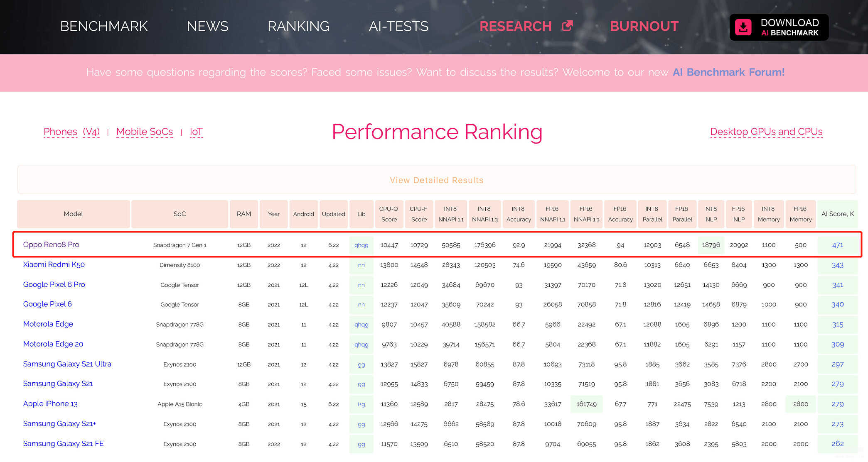Click FP16 Memory column header
Image resolution: width=868 pixels, height=462 pixels.
pyautogui.click(x=800, y=214)
